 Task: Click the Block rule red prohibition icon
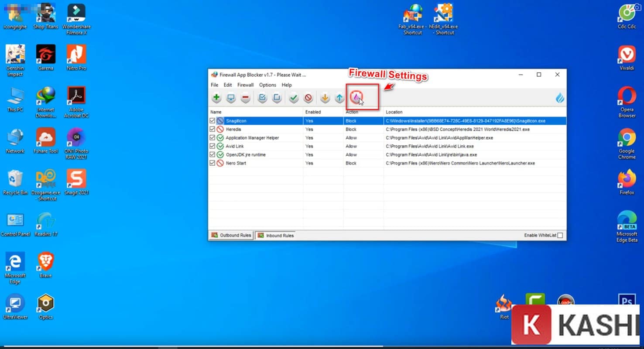coord(308,98)
